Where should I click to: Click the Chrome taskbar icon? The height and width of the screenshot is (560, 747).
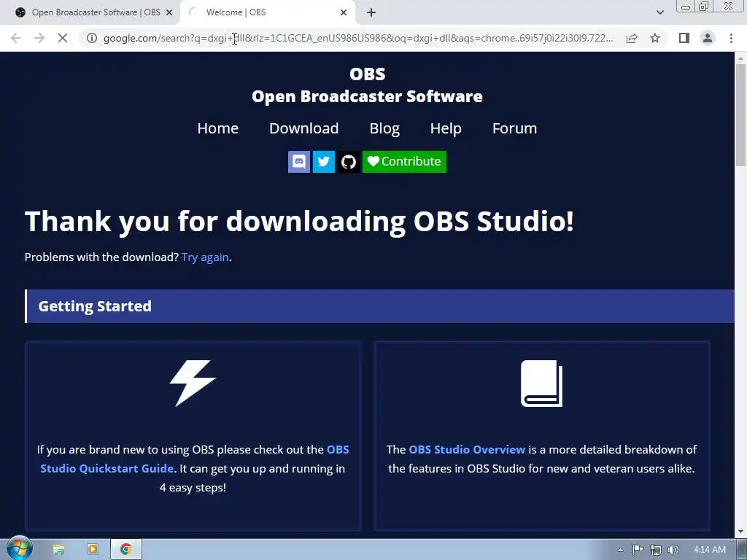click(126, 550)
